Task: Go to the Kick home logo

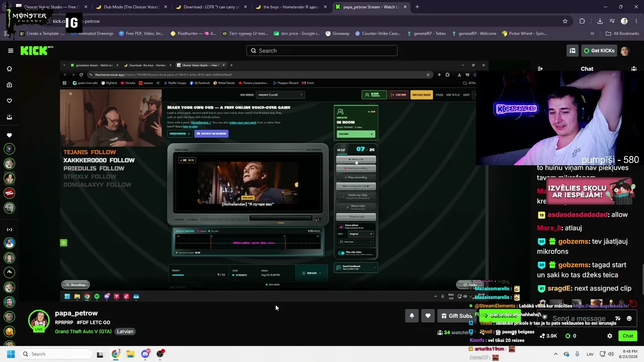Action: click(36, 50)
